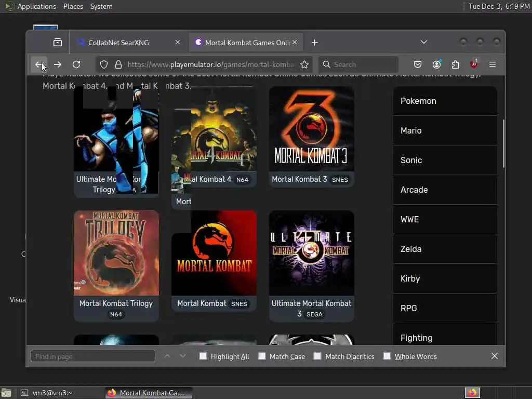Viewport: 532px width, 399px height.
Task: Click the Ultimate Mortal Kombat 3 title
Action: point(311,308)
